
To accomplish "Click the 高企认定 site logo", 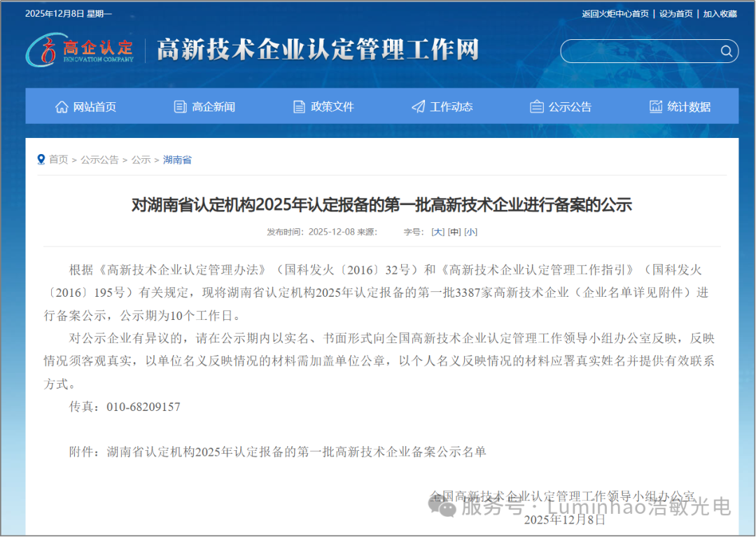I will (x=80, y=50).
